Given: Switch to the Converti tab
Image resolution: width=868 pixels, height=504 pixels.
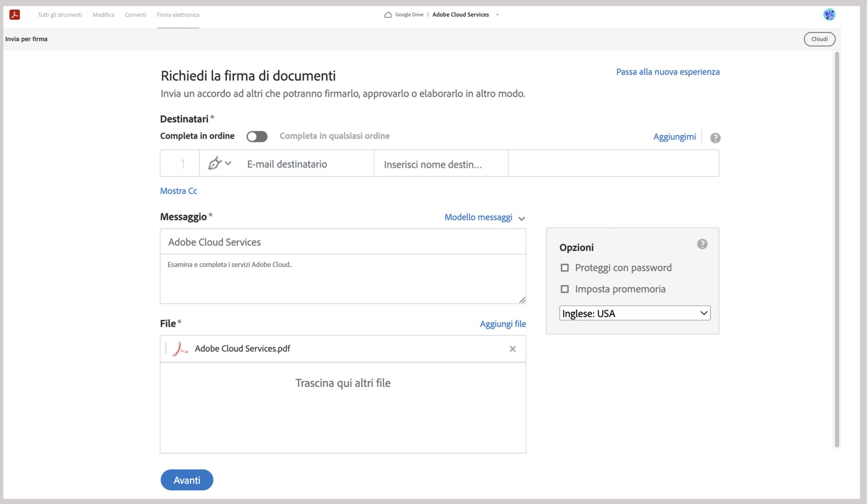Looking at the screenshot, I should 135,15.
